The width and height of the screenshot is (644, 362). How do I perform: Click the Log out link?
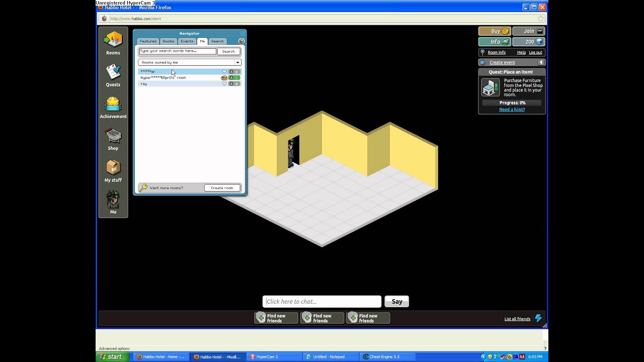535,52
